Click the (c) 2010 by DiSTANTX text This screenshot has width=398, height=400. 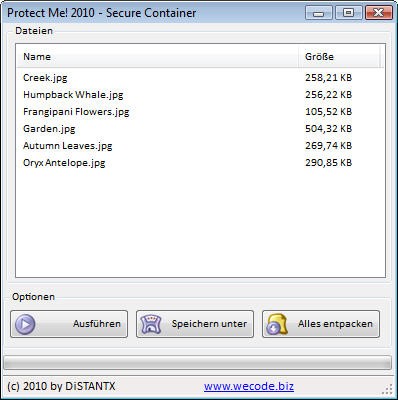click(61, 386)
